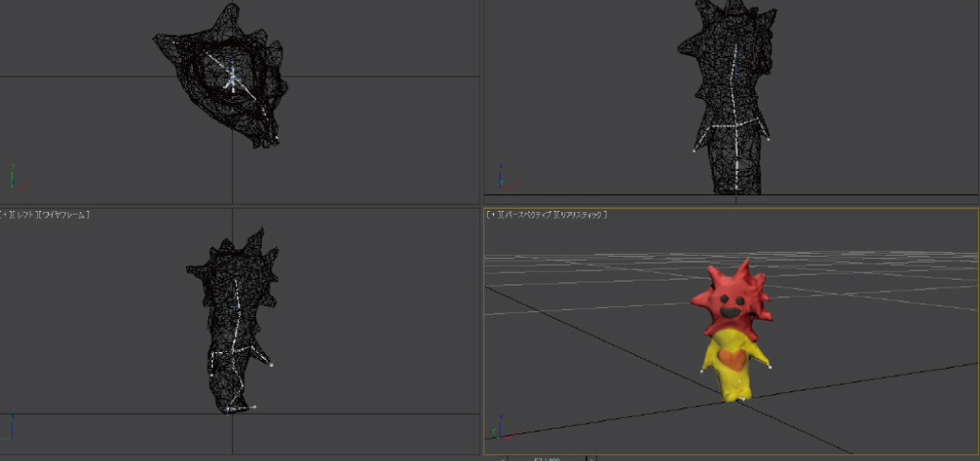
Task: Open the リアリスティック shading label menu
Action: click(581, 215)
